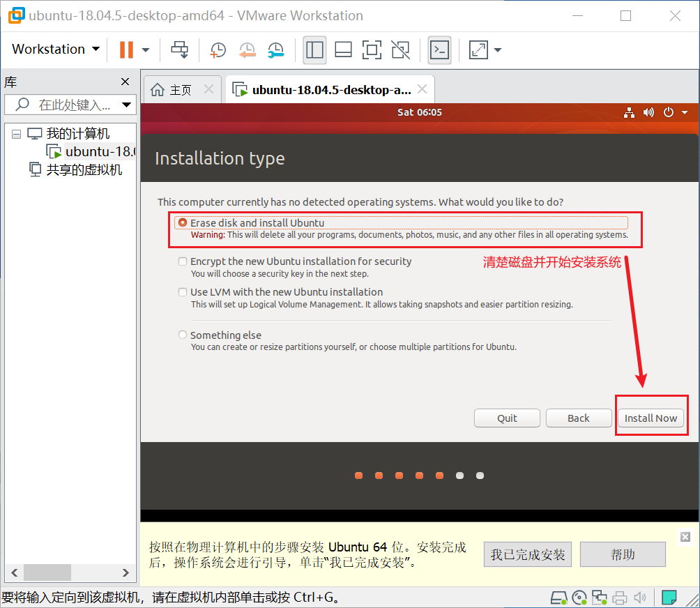Viewport: 700px width, 608px height.
Task: Switch to the ubuntu-18.04.5-desktop tab
Action: (x=331, y=90)
